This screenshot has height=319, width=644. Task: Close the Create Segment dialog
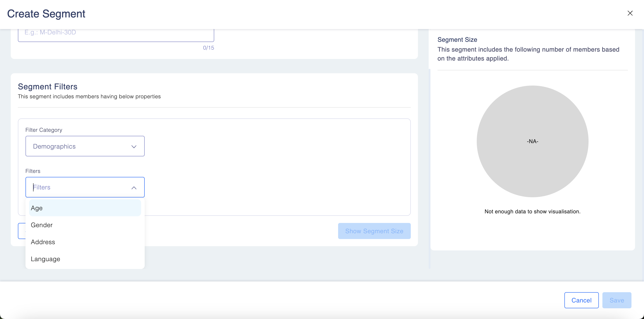click(x=630, y=13)
